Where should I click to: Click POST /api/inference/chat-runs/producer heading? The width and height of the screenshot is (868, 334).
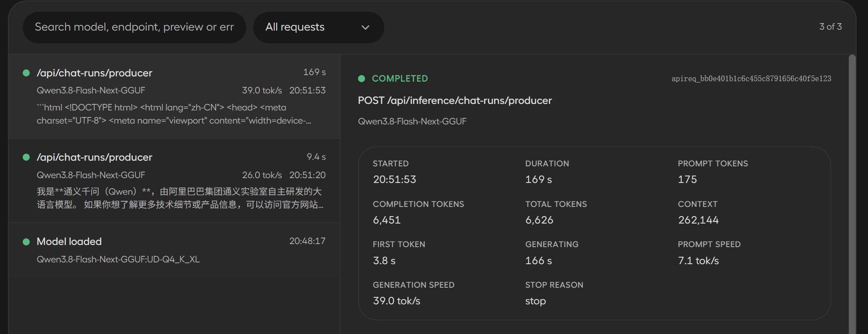455,100
